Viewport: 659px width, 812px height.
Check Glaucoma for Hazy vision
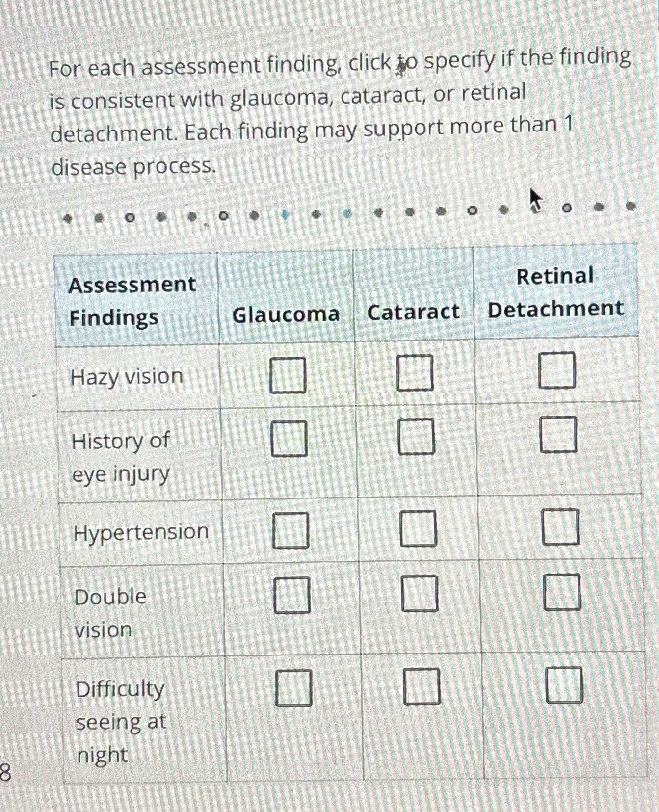[288, 374]
